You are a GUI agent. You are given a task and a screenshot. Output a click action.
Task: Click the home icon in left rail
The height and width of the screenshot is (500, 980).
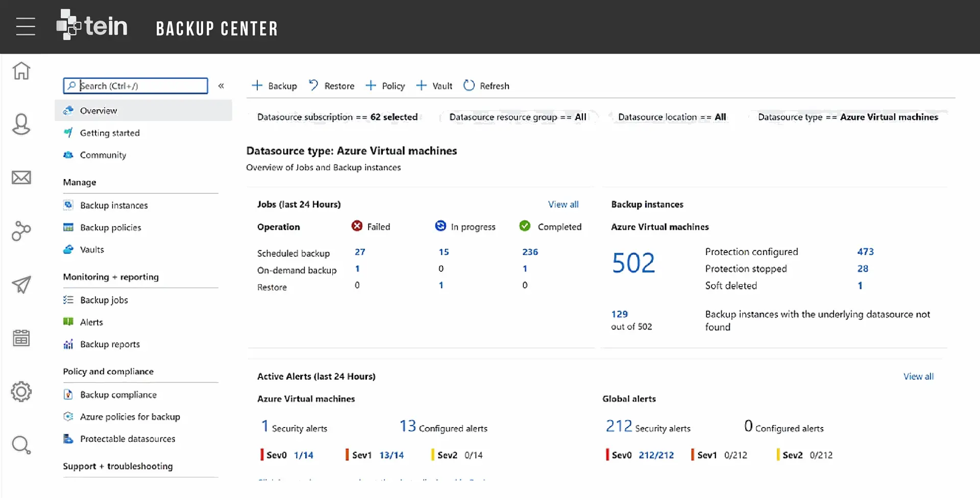pos(21,70)
